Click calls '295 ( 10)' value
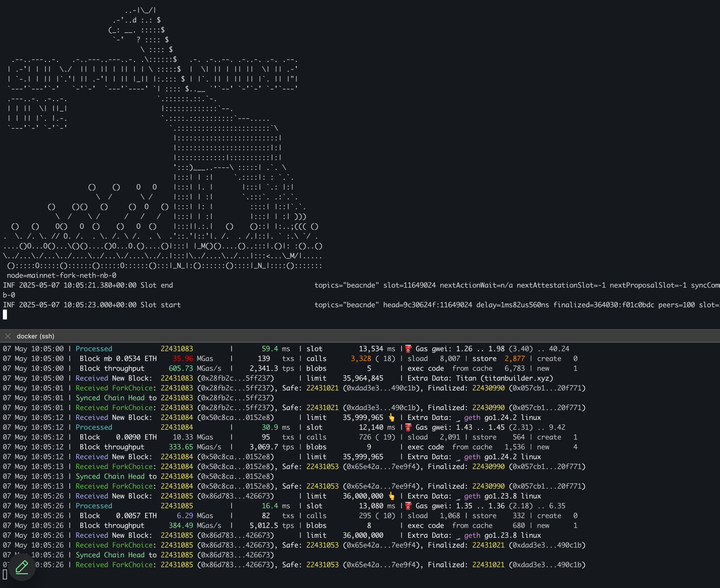Image resolution: width=720 pixels, height=588 pixels. tap(377, 516)
